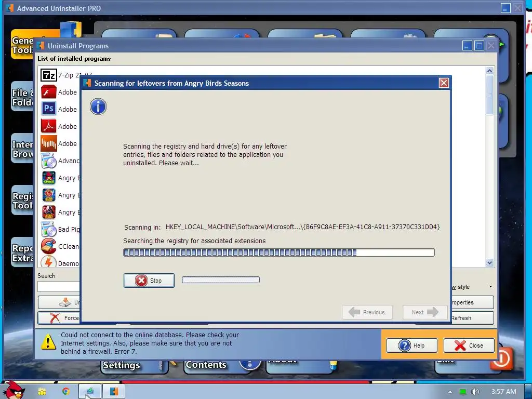Stop the leftover scan
The image size is (532, 399).
149,281
